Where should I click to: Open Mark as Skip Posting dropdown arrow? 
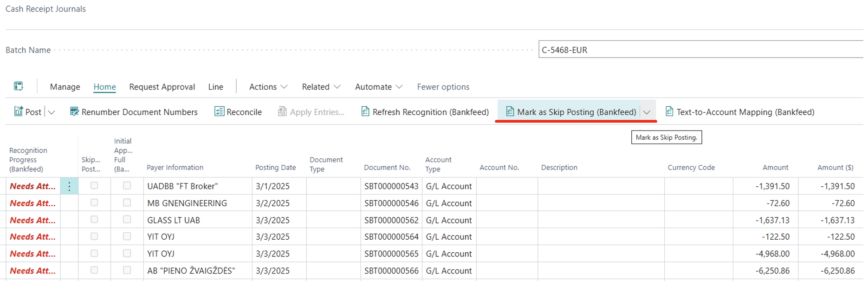pos(647,112)
